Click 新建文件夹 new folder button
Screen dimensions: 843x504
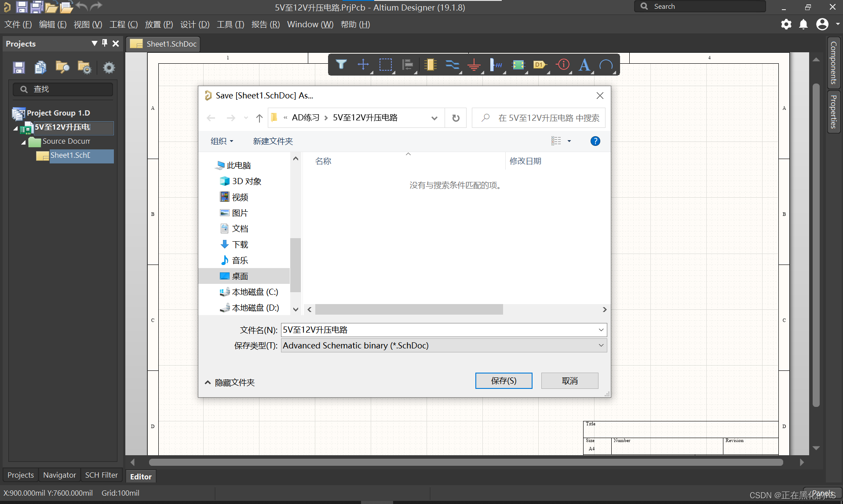pos(273,141)
